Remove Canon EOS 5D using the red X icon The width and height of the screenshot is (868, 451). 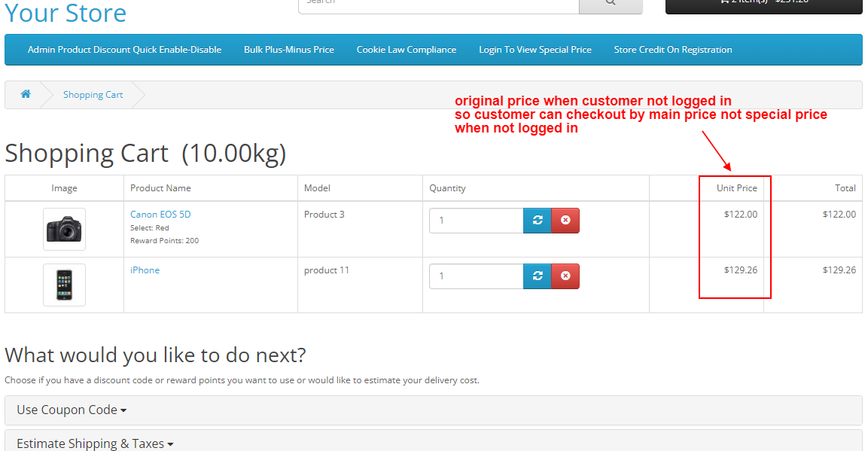(565, 220)
